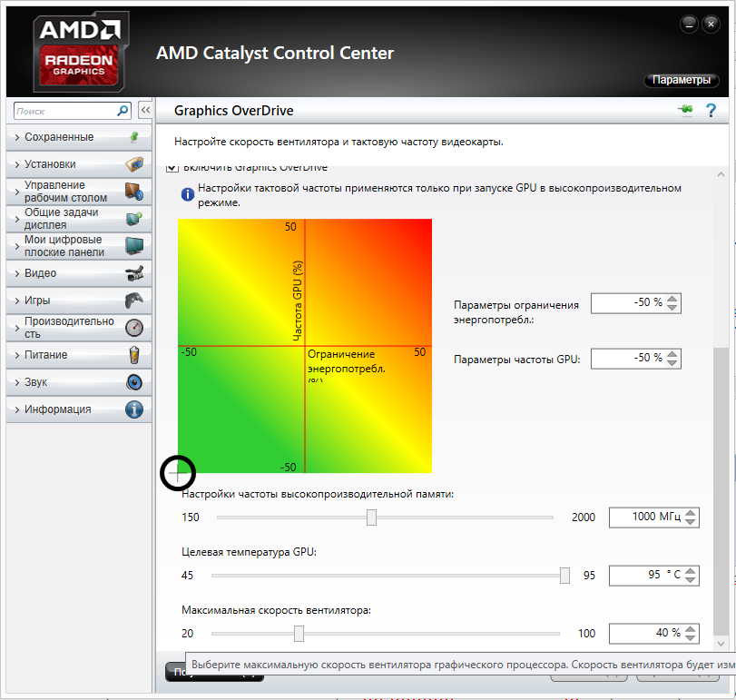Increase target GPU temperature with up arrow
Screen dimensions: 736x700
pyautogui.click(x=691, y=571)
